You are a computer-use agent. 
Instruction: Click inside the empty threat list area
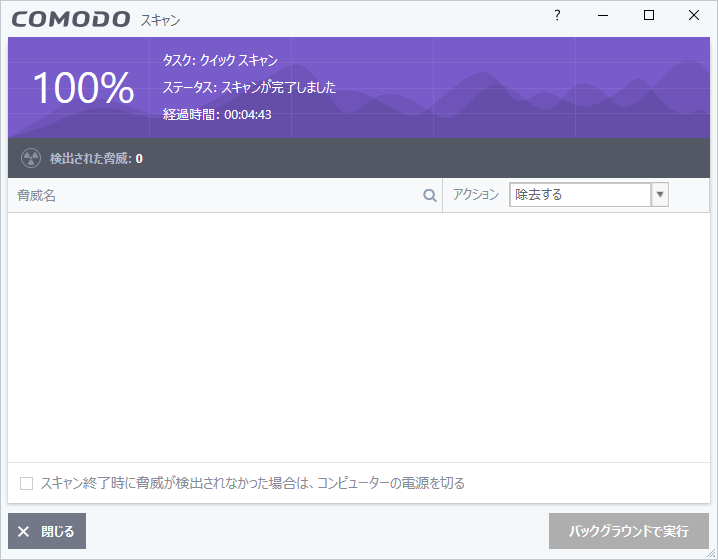[x=358, y=335]
